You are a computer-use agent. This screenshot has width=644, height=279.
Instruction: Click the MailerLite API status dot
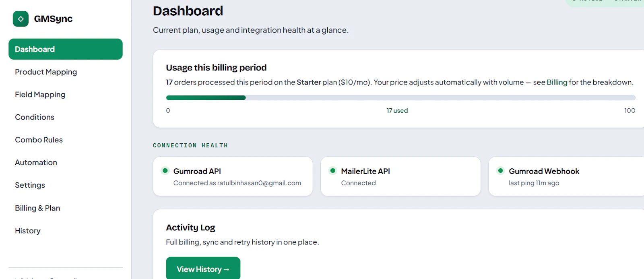333,171
